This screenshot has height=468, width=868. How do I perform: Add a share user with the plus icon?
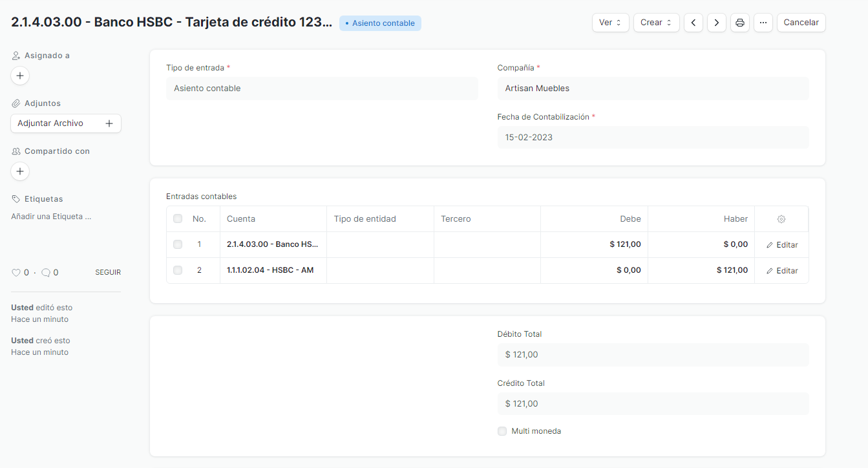tap(20, 171)
